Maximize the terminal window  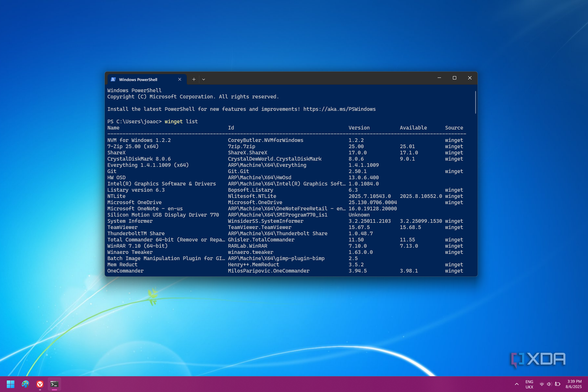454,78
